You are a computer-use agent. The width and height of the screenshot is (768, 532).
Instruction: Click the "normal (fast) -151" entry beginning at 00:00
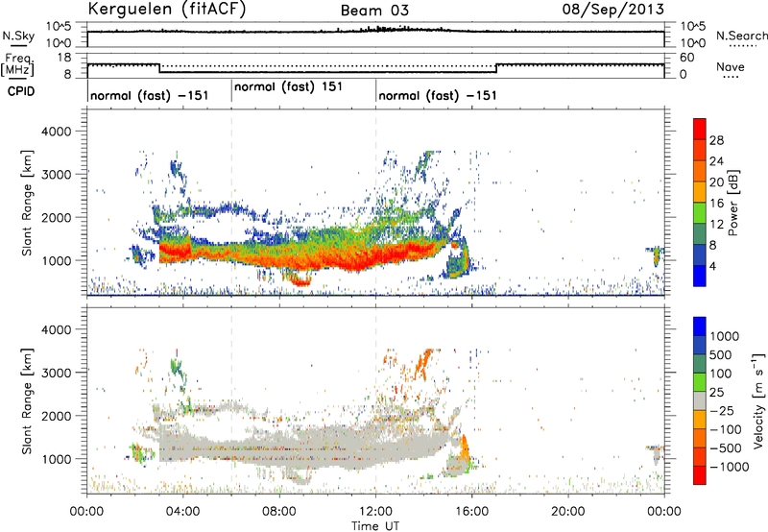(x=150, y=95)
